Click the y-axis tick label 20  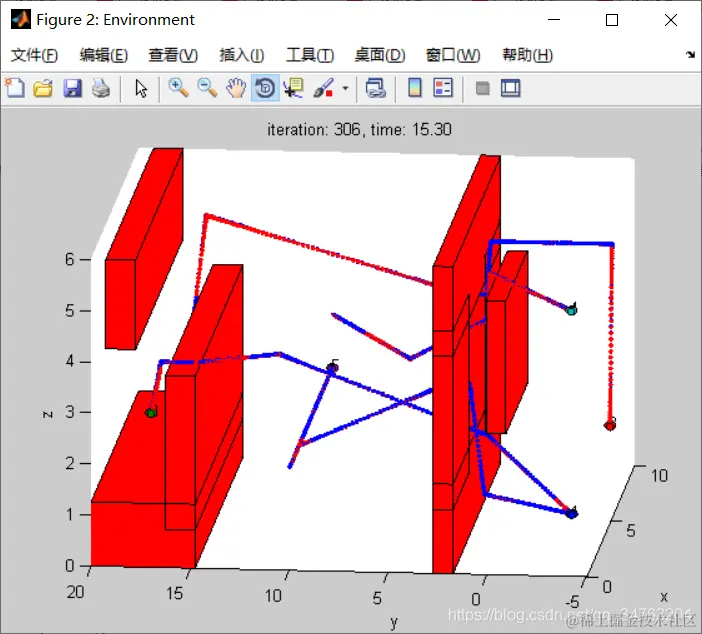click(75, 592)
